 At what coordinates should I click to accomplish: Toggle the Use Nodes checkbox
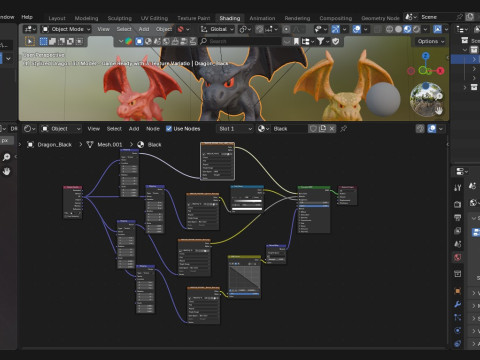(x=169, y=129)
